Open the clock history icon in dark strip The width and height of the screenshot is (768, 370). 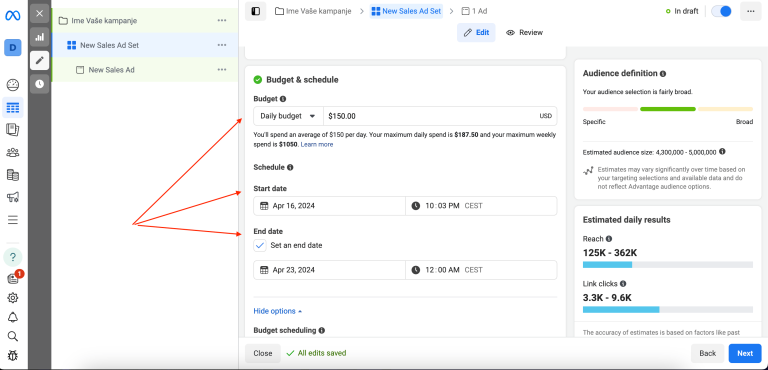(40, 84)
